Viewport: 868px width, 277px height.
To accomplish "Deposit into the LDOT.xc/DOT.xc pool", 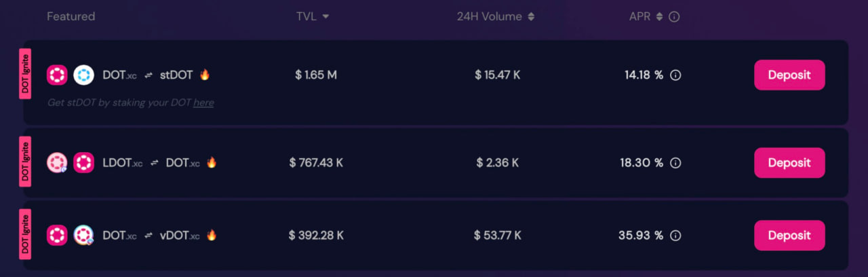I will coord(789,163).
